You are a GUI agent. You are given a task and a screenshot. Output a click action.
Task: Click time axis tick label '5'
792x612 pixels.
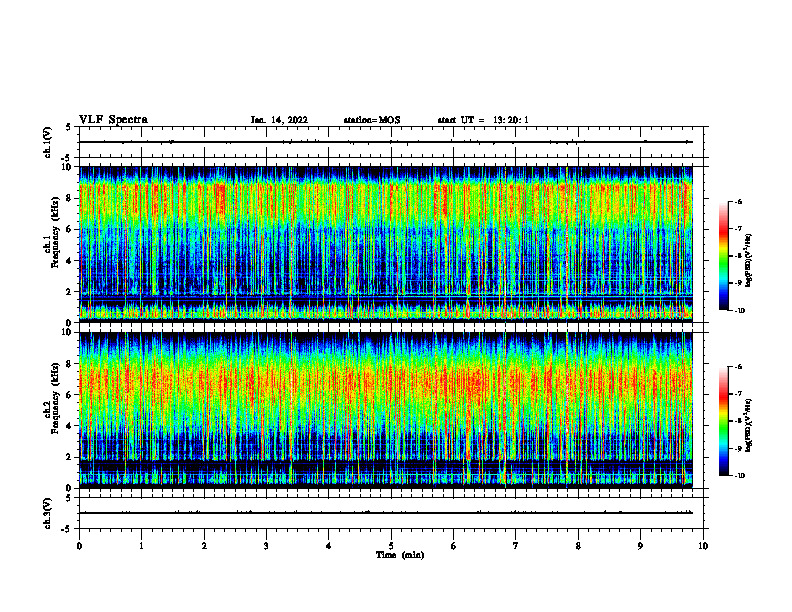pyautogui.click(x=391, y=546)
